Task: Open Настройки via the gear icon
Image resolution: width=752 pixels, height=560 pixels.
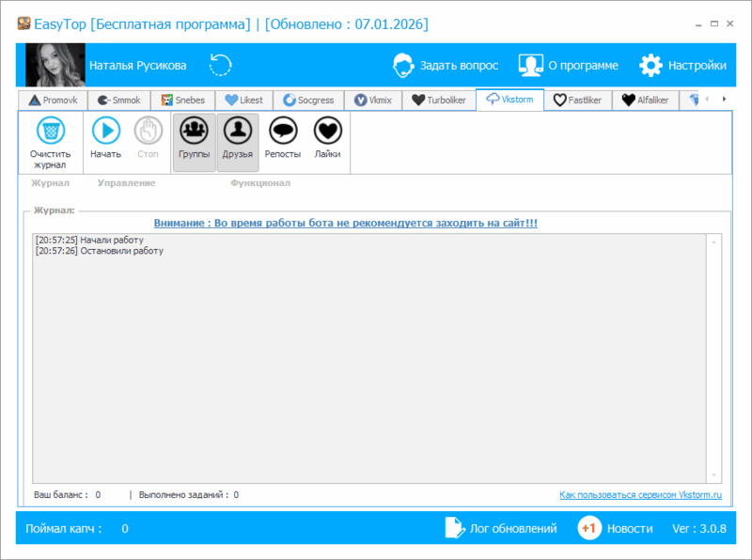Action: click(x=650, y=65)
